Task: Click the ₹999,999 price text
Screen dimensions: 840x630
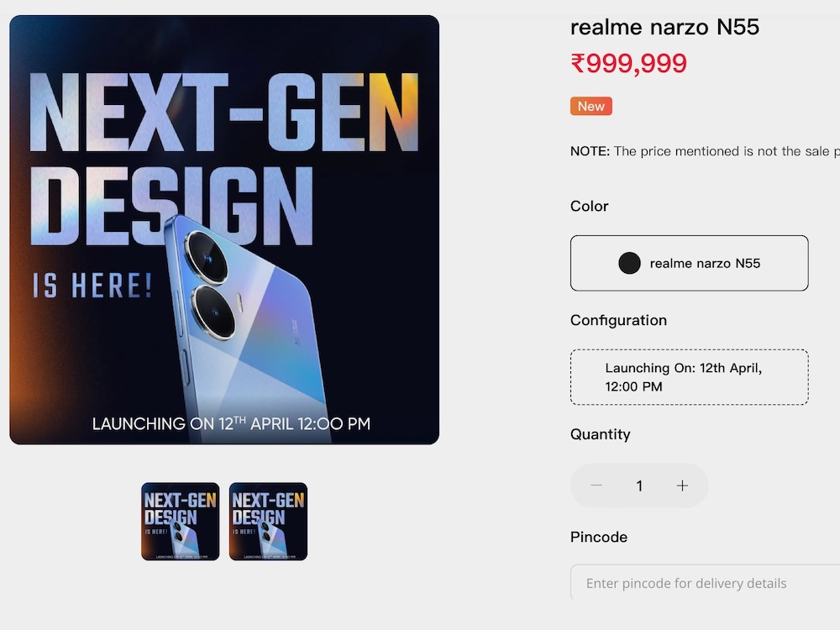Action: point(628,63)
